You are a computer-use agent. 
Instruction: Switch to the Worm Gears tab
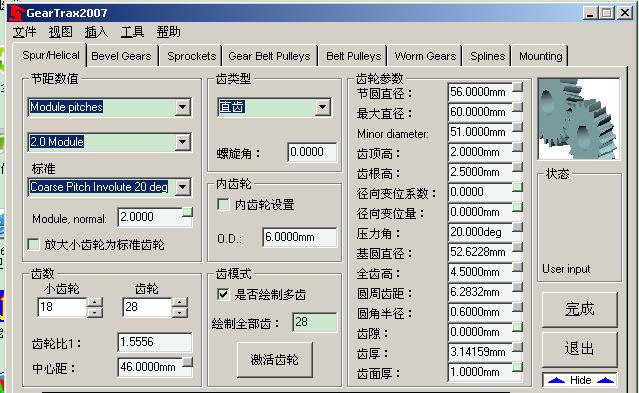(x=425, y=56)
